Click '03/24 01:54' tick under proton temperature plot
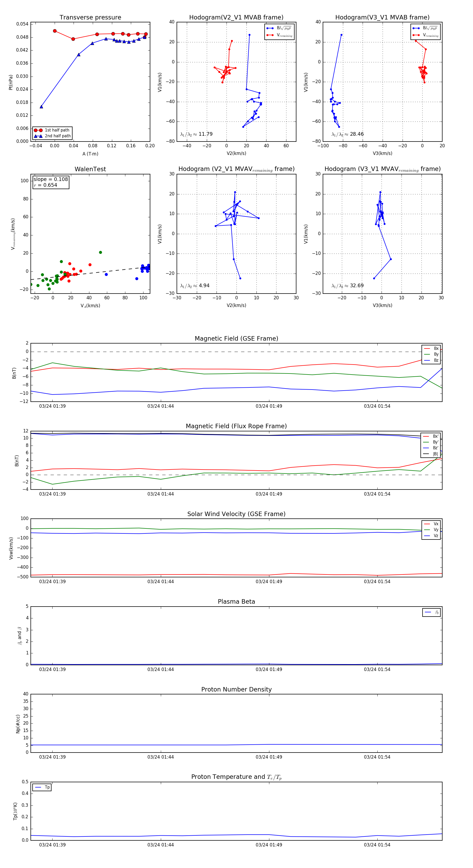The height and width of the screenshot is (868, 473). pos(377,845)
